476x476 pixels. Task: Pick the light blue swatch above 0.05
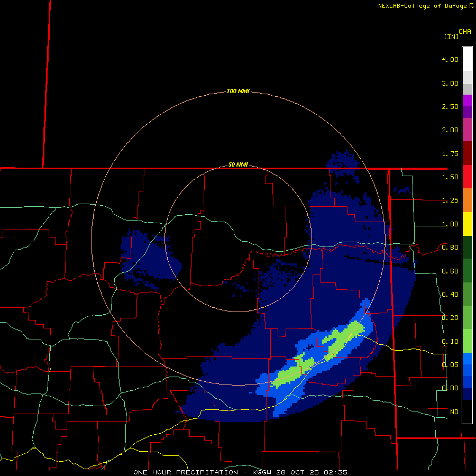click(467, 359)
